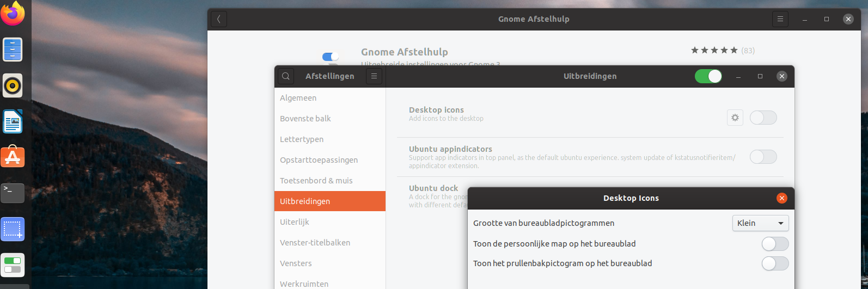The height and width of the screenshot is (289, 868).
Task: Open hamburger menu in Gnome Afstelhulp window
Action: (780, 19)
